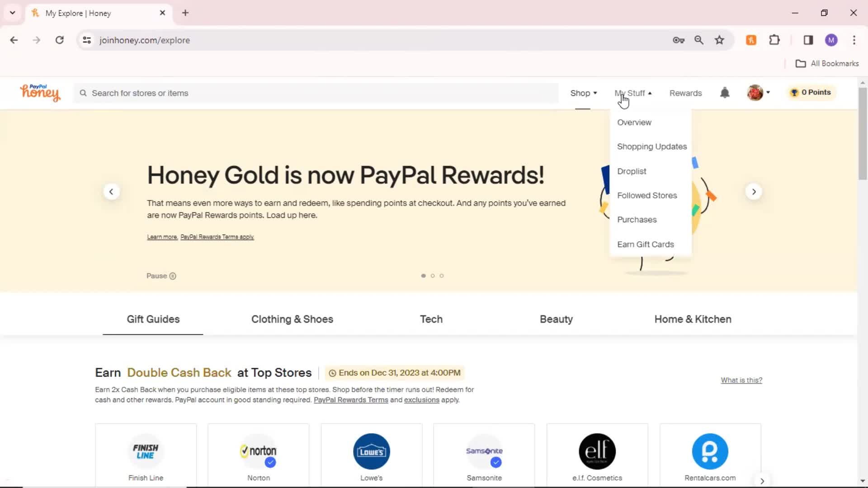
Task: Open Chrome profile M avatar
Action: pos(831,40)
